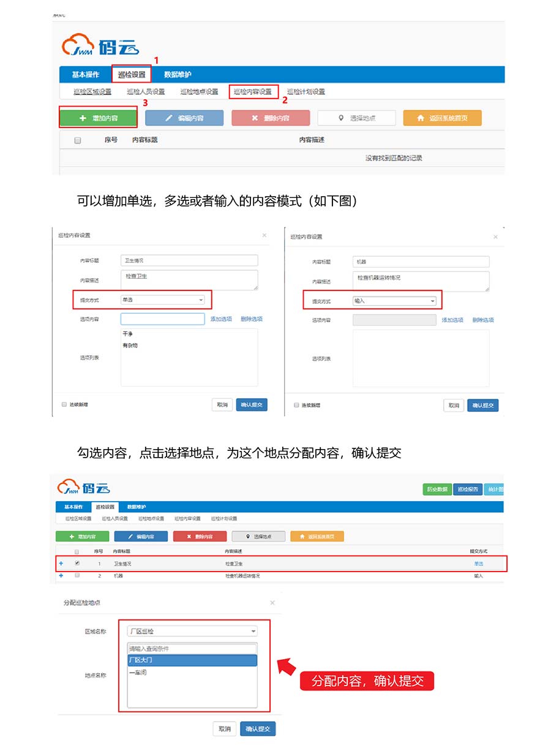Open the 提交方式 dropdown showing 输入
Screen dimensions: 551x756
tap(394, 301)
